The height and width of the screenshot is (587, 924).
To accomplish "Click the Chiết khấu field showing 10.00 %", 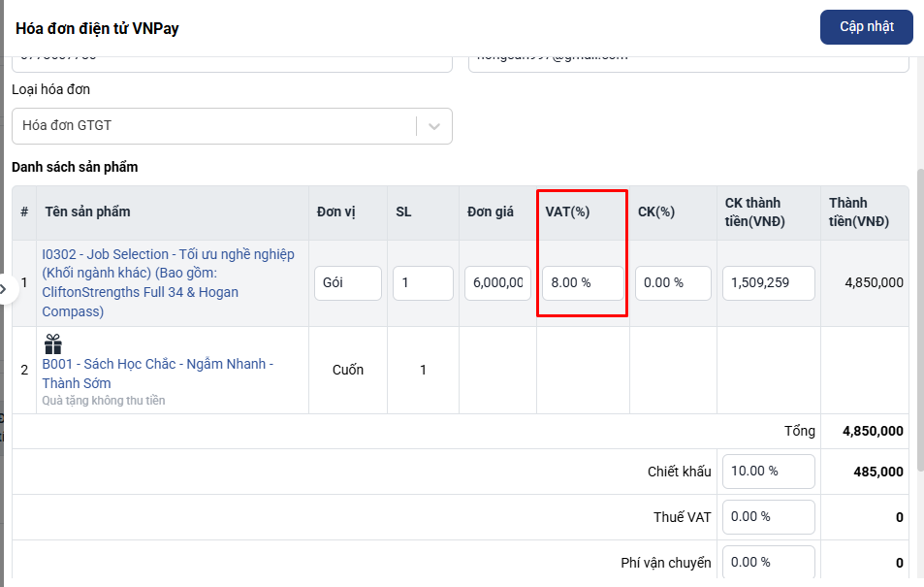I will (x=768, y=472).
